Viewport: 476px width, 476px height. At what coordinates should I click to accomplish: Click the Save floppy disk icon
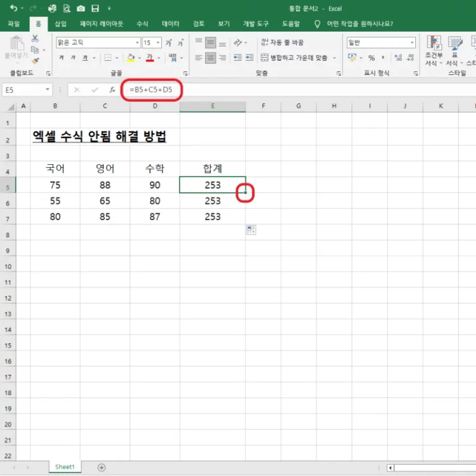(95, 9)
